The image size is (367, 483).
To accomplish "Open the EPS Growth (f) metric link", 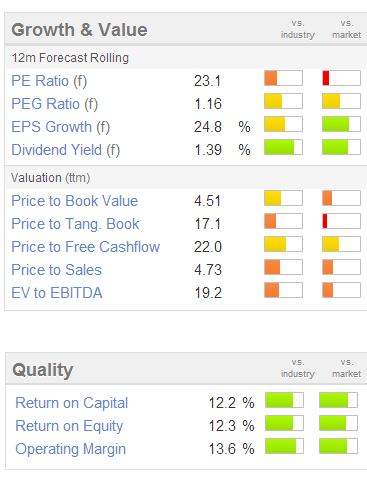I will click(61, 127).
